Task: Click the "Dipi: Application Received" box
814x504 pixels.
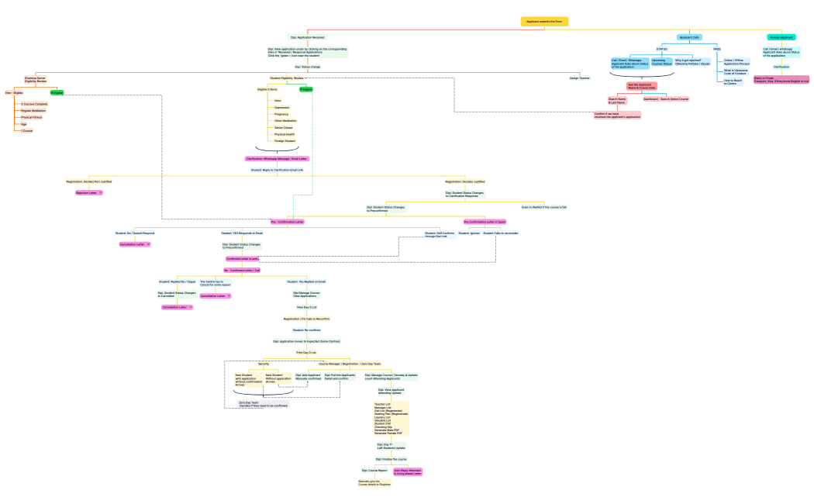Action: point(308,37)
